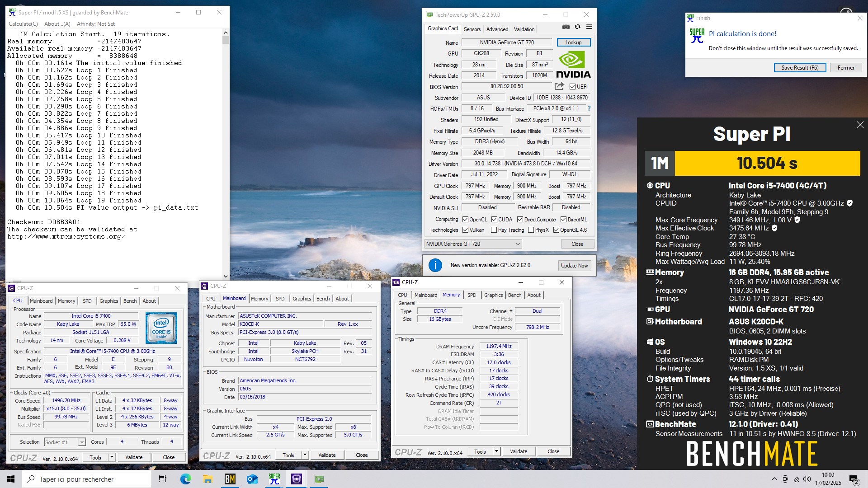Screen dimensions: 868x488
Task: Click the network icon in system tray
Action: [x=796, y=479]
